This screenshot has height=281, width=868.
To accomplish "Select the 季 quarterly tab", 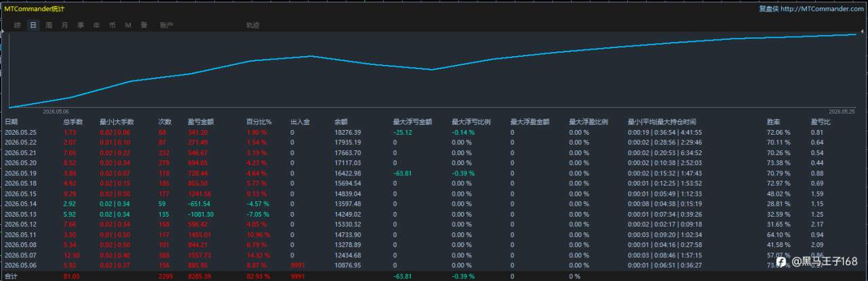I will [80, 25].
